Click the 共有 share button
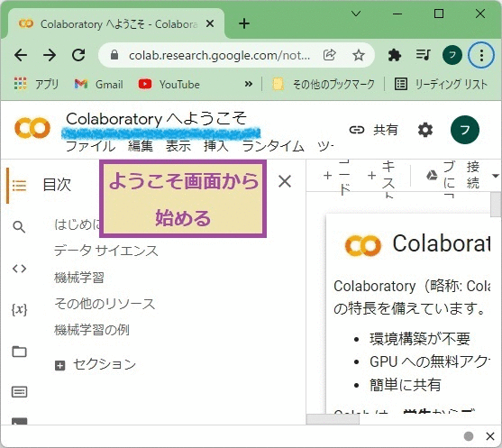 pyautogui.click(x=373, y=130)
